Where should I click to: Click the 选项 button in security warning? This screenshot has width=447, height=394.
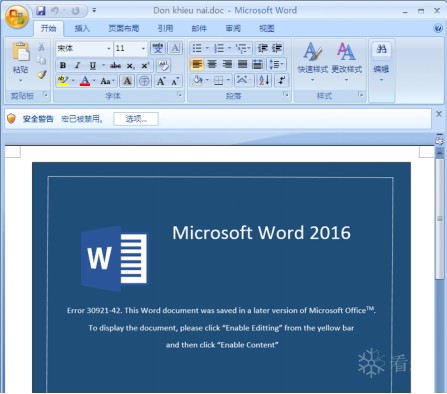[x=136, y=119]
